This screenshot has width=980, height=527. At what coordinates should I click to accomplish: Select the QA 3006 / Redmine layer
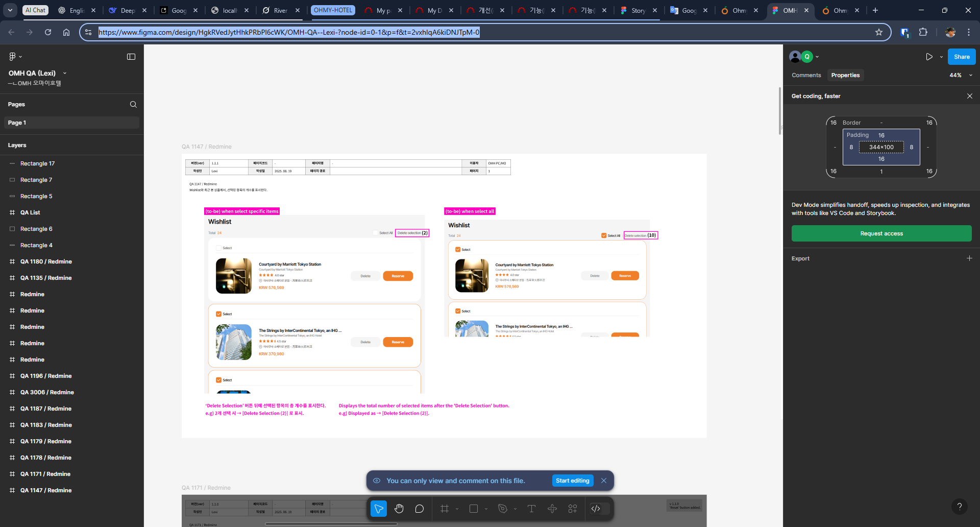[71, 392]
